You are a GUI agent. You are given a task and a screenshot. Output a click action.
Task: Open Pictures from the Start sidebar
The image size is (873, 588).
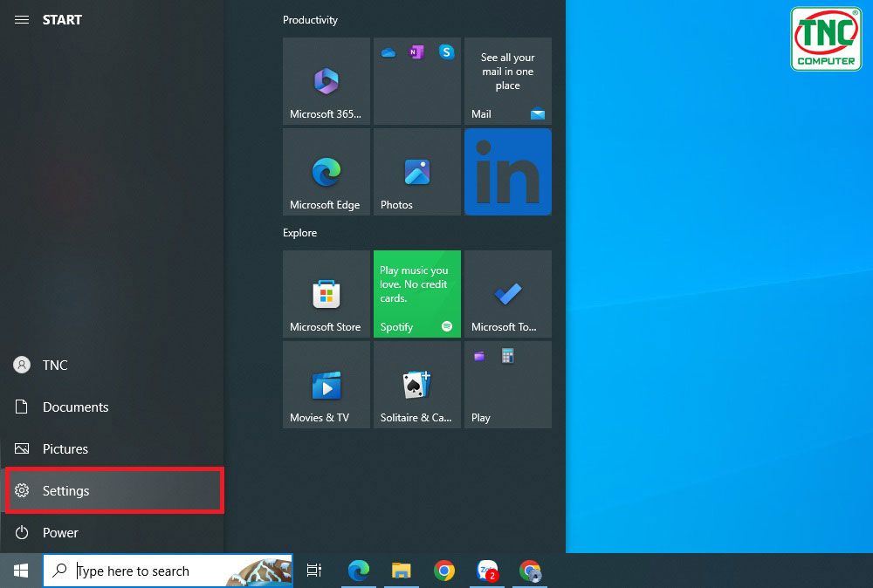(x=112, y=448)
